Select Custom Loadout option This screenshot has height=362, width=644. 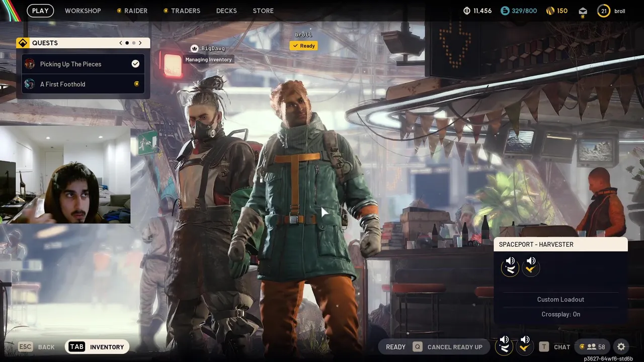(x=560, y=299)
